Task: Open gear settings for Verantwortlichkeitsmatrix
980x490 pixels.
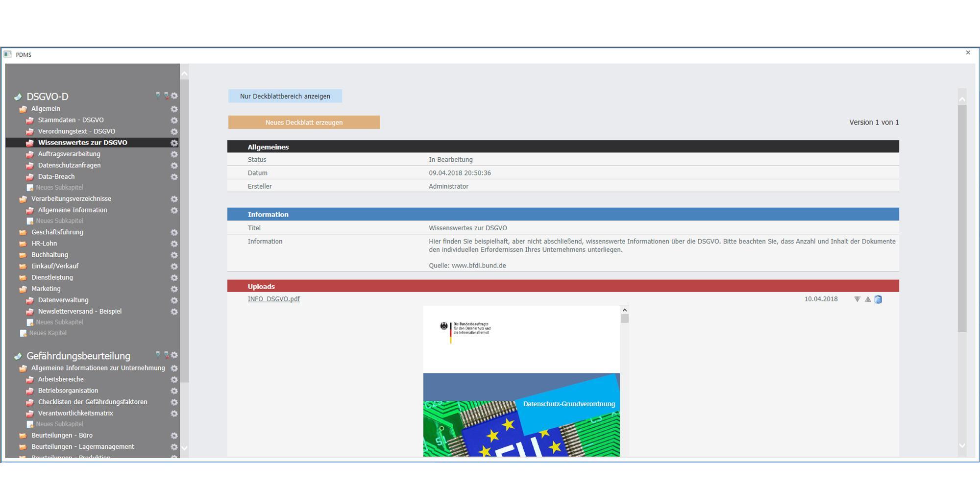Action: point(174,413)
